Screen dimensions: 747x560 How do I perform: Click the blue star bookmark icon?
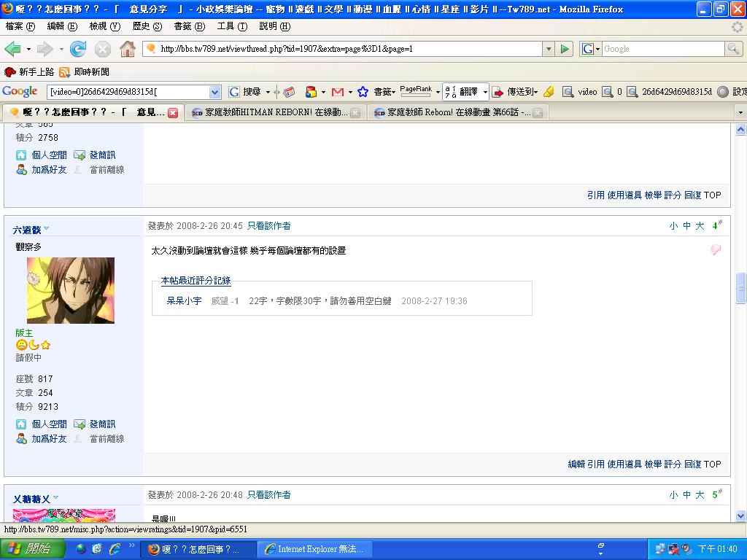coord(363,92)
